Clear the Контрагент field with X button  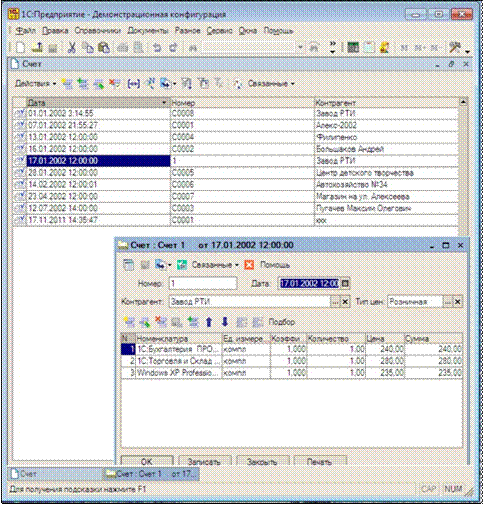coord(345,302)
